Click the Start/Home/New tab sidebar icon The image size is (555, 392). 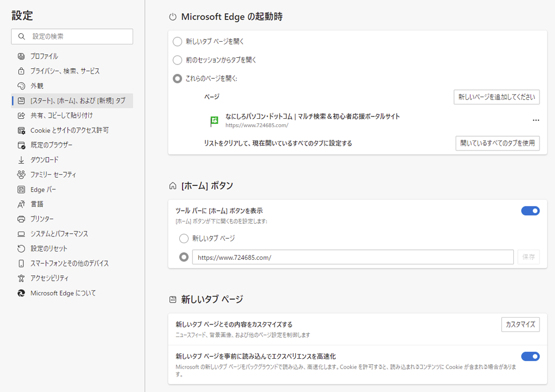click(x=21, y=100)
